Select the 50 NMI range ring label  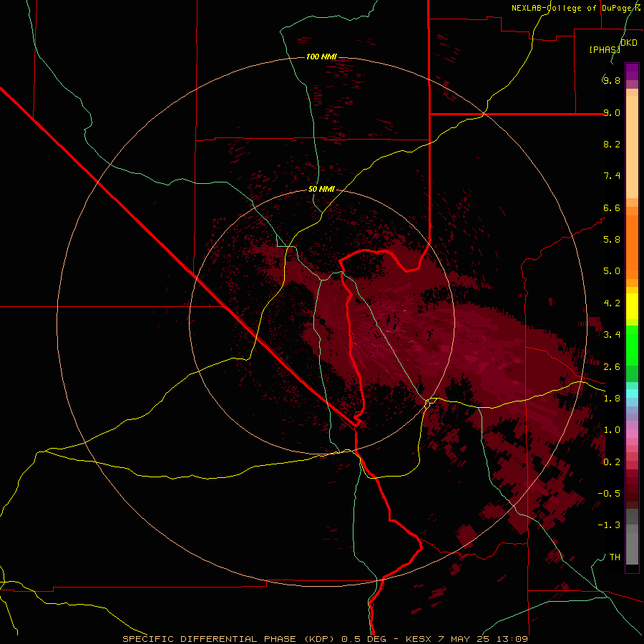pyautogui.click(x=321, y=189)
